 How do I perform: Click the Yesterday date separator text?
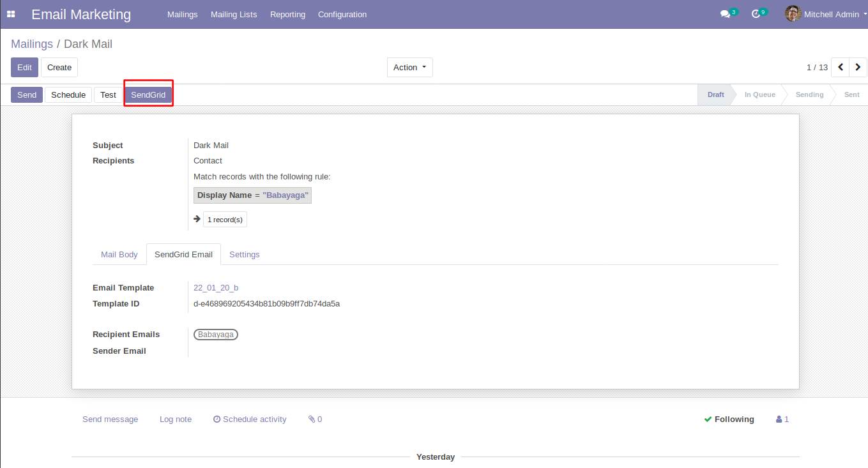coord(436,457)
